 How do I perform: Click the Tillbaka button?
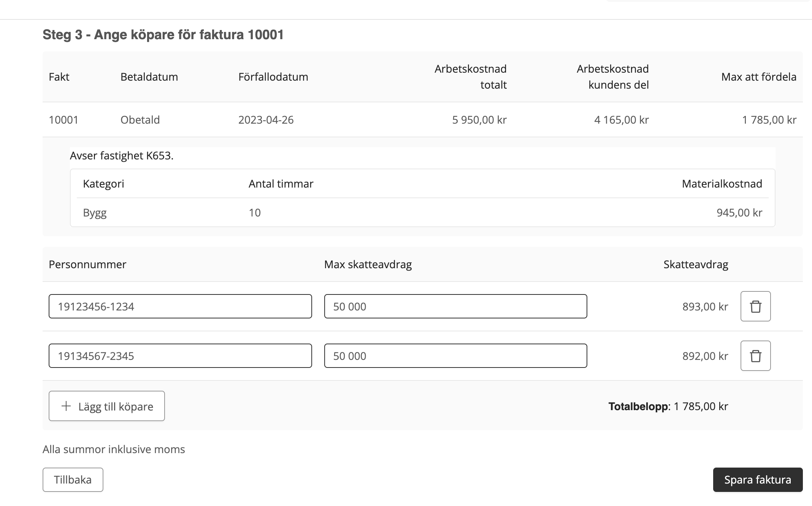tap(73, 480)
